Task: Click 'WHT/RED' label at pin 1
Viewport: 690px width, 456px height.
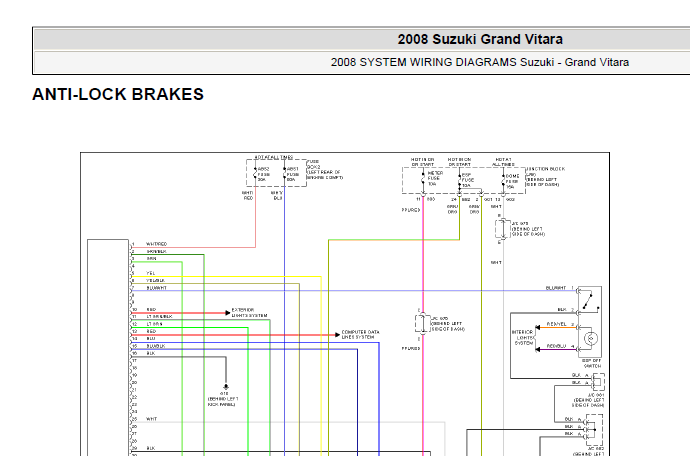Action: [x=157, y=244]
